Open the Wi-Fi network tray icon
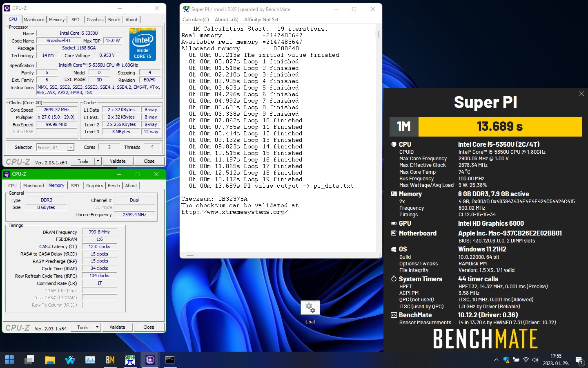Screen dimensions: 588x368 [x=526, y=360]
